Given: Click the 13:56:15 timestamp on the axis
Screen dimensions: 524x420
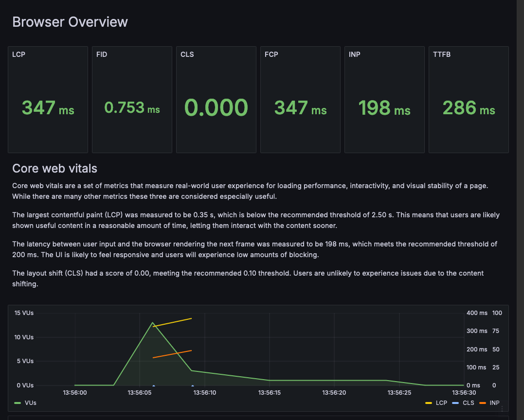Looking at the screenshot, I should click(x=269, y=392).
